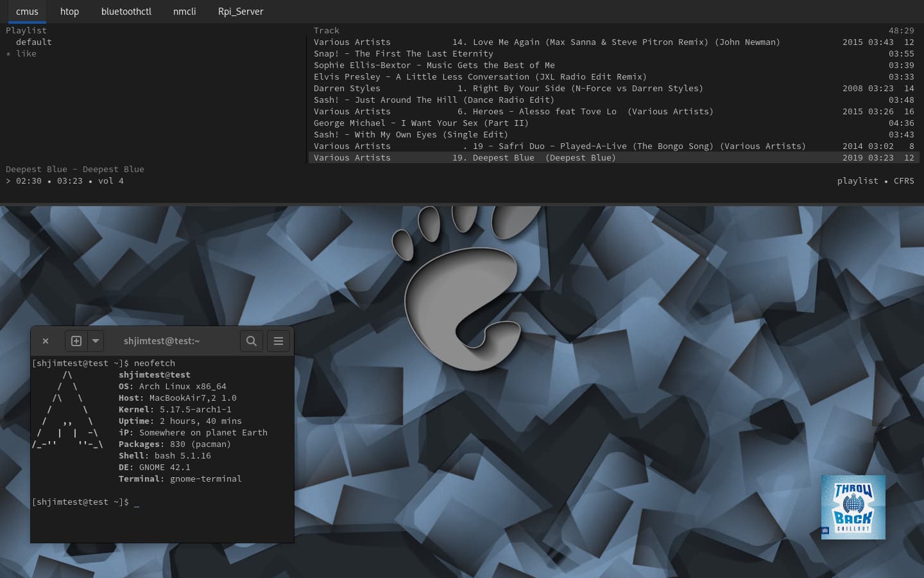Click the Kernel: 5.17.5-arch1-1 line
The image size is (924, 578).
[x=175, y=410]
